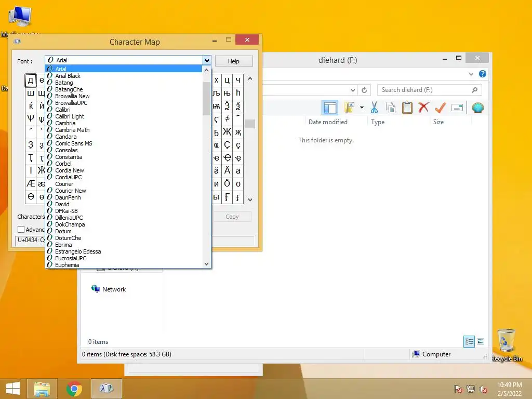
Task: Open File Explorer from taskbar
Action: 42,389
